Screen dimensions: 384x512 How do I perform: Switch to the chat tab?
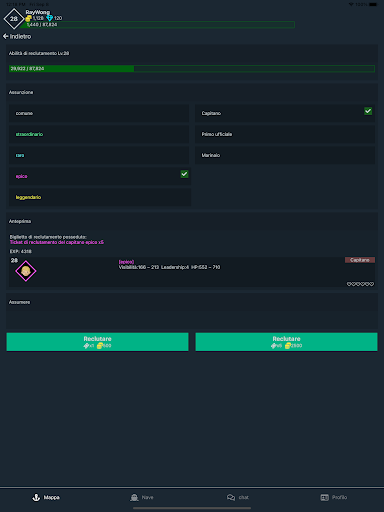point(238,497)
